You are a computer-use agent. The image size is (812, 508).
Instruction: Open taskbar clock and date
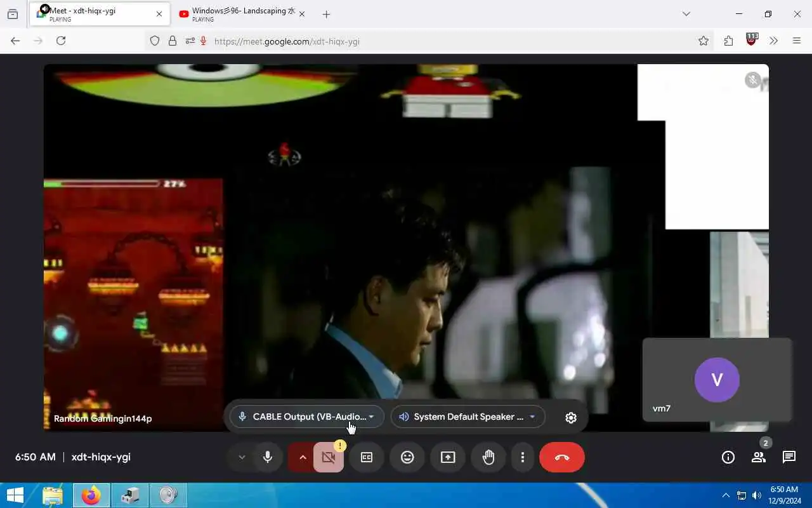[783, 495]
